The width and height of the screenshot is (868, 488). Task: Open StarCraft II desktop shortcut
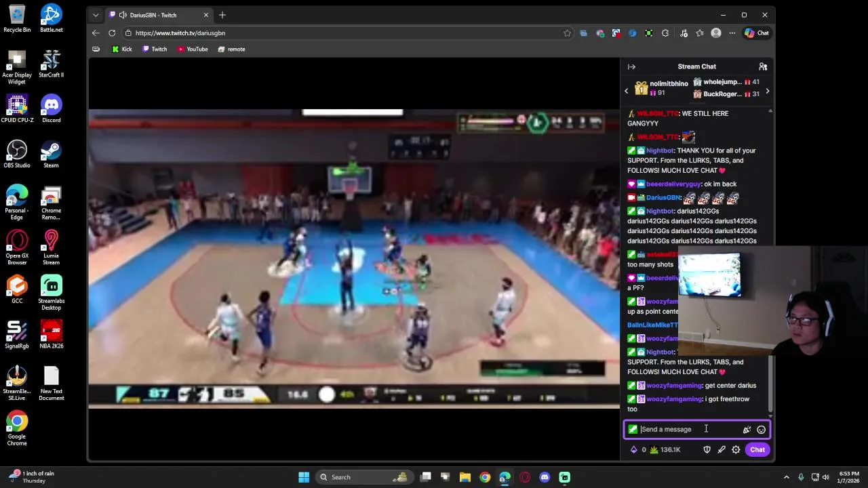click(x=51, y=63)
